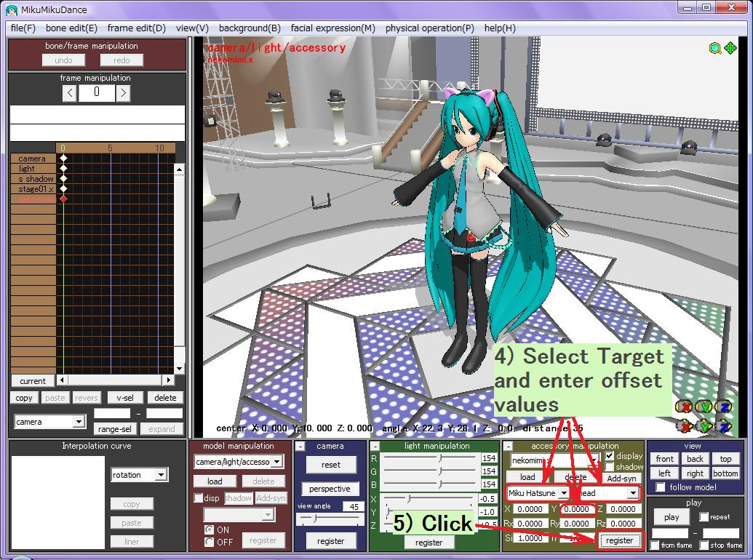Open the background(B) menu
Screen dimensions: 753x560
(250, 28)
